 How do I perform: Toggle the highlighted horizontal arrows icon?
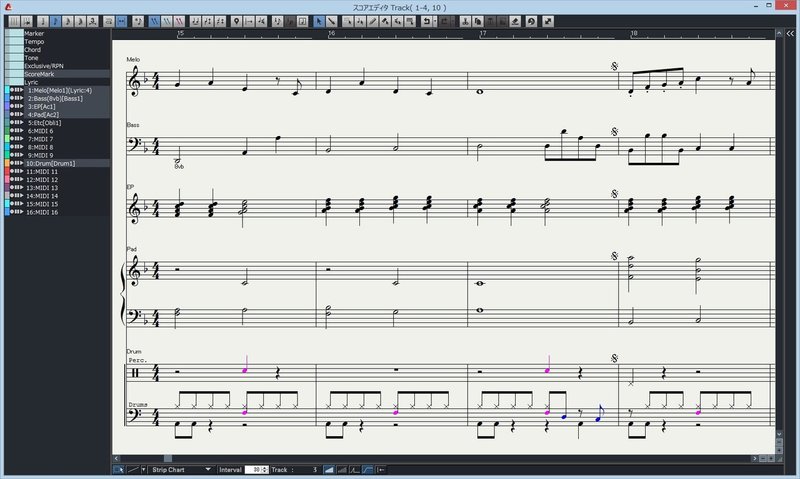click(121, 21)
